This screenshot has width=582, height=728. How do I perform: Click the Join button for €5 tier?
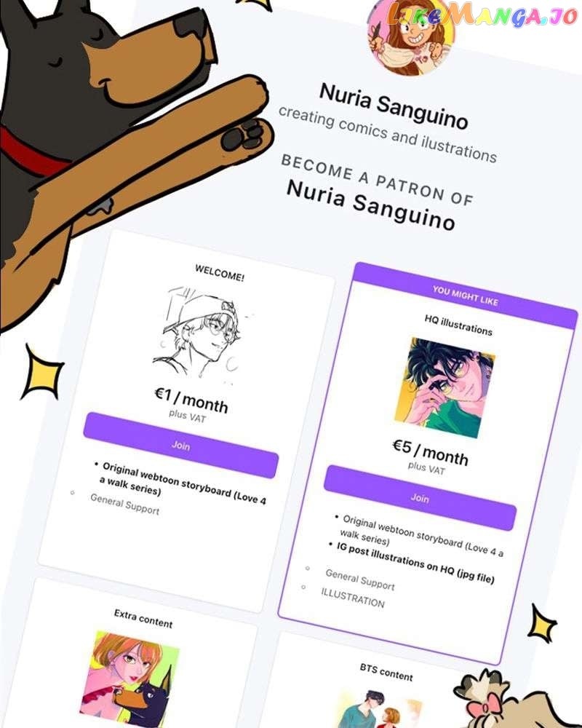[x=420, y=498]
